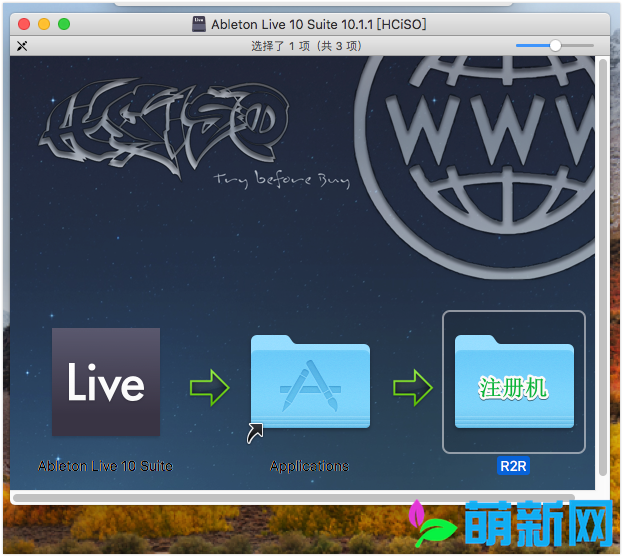The width and height of the screenshot is (623, 557).
Task: Click the disk image proxy icon in the title bar
Action: point(199,24)
